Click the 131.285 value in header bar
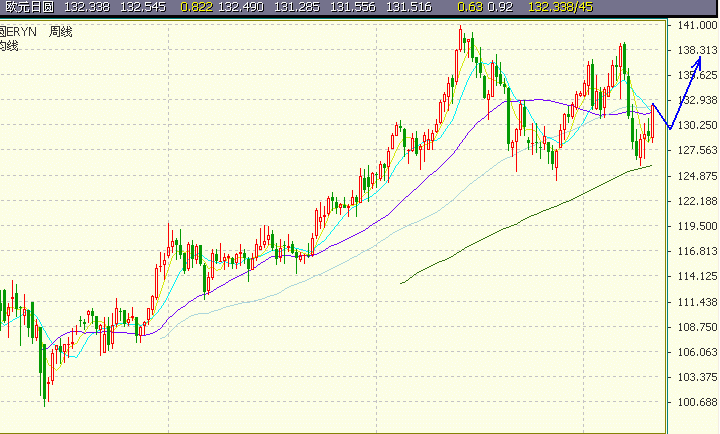 point(297,7)
